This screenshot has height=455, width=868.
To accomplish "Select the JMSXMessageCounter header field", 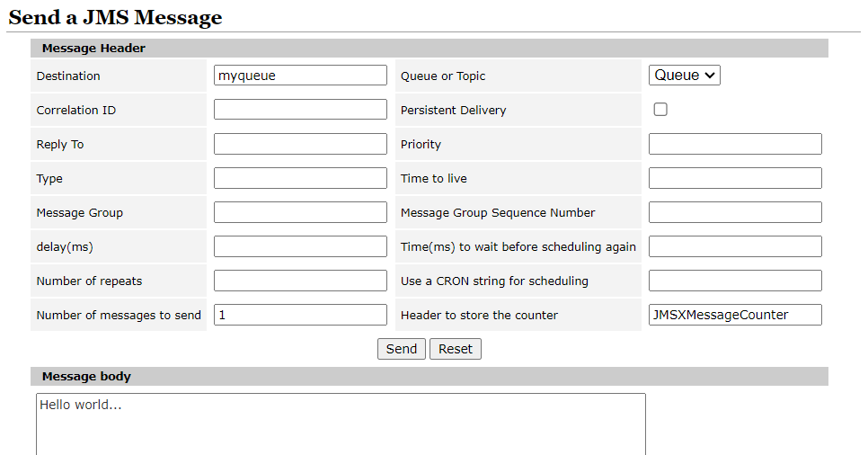I will click(x=735, y=315).
